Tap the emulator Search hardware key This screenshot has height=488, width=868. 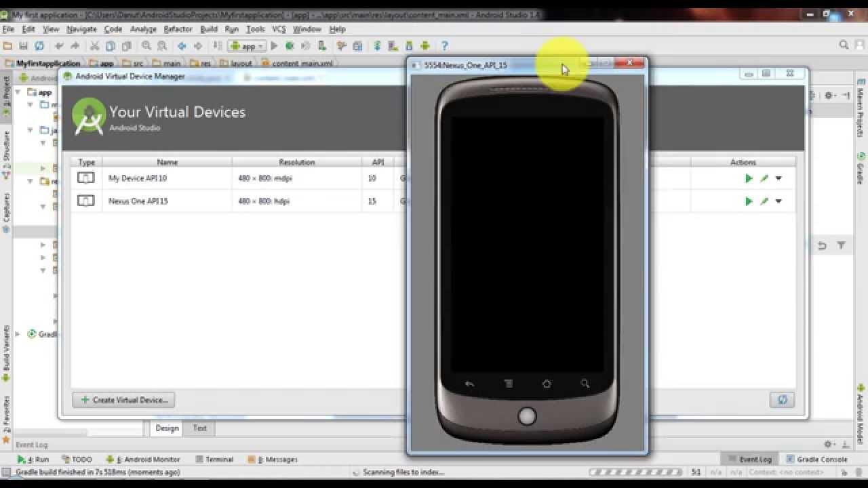585,384
